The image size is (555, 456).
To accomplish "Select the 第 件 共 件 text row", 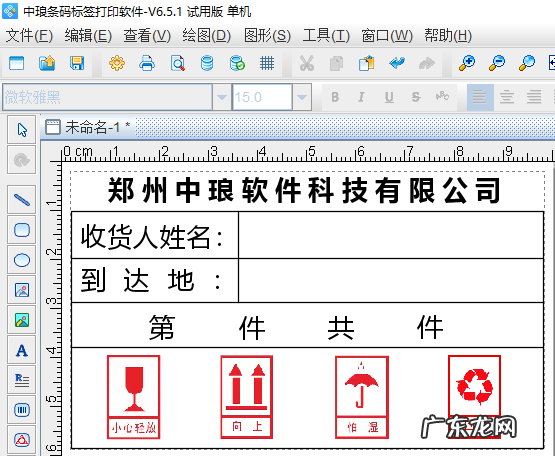I will click(x=296, y=327).
